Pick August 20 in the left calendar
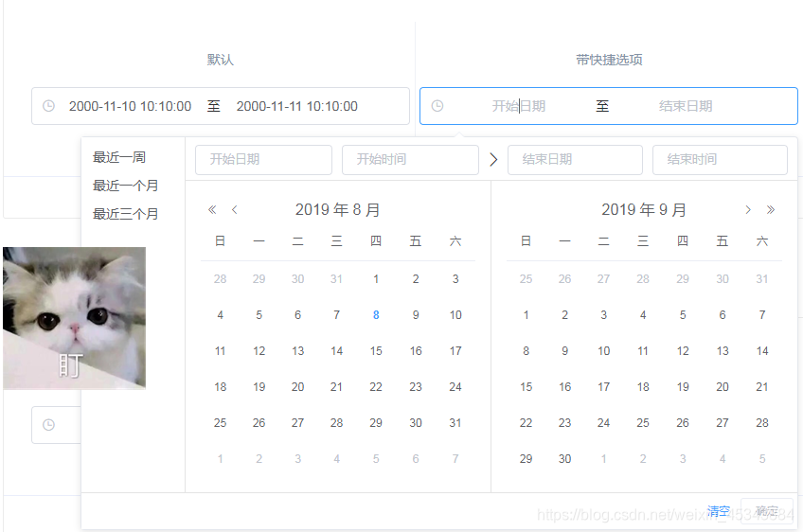Screen dimensions: 803x532 point(297,386)
